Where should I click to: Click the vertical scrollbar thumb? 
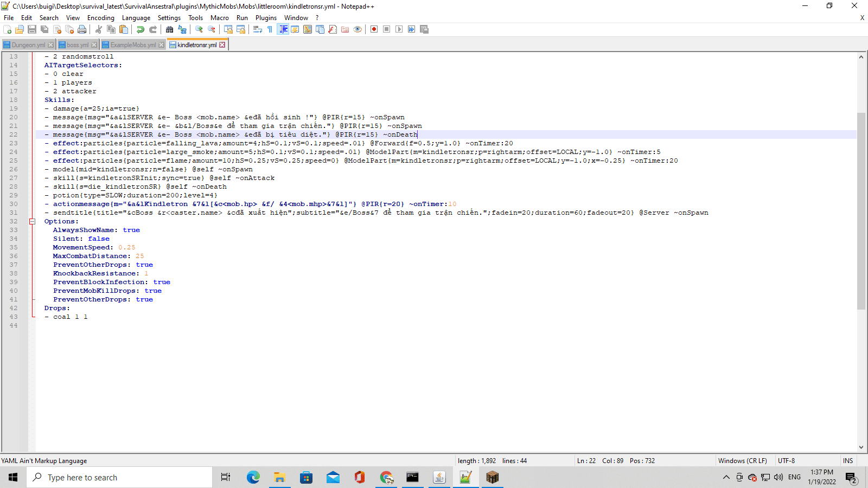coord(861,211)
